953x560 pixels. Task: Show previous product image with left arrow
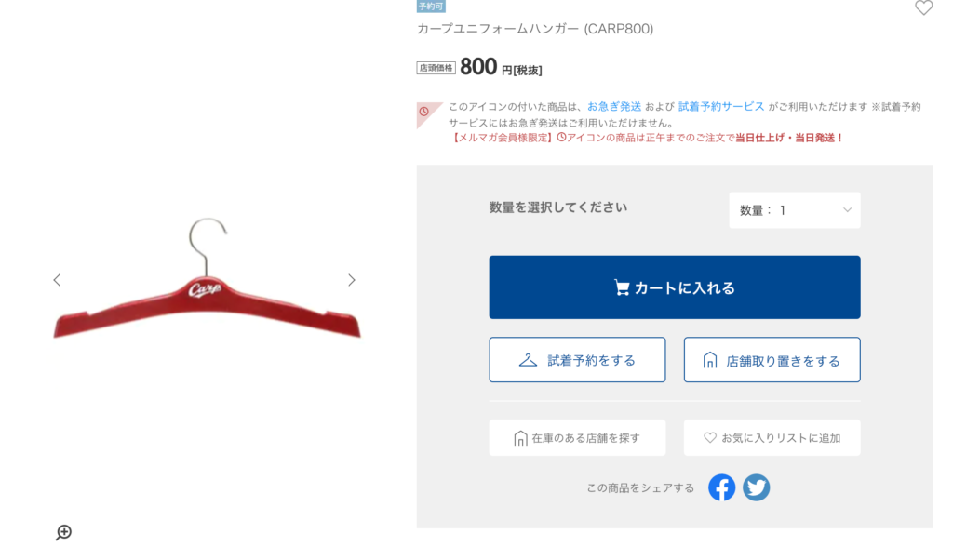pyautogui.click(x=57, y=280)
